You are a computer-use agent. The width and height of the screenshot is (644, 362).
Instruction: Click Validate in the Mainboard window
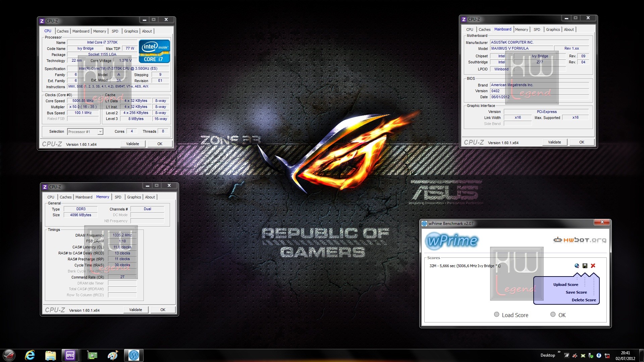[x=554, y=142]
